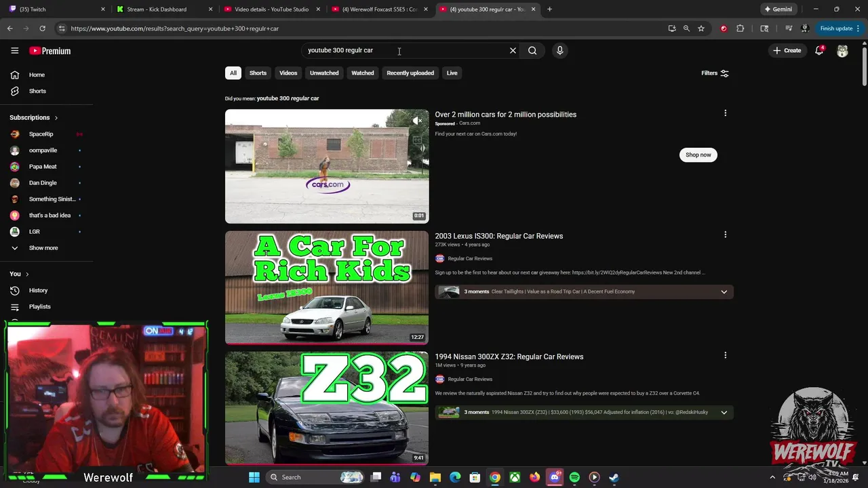Open the YouTube notifications bell
The height and width of the screenshot is (488, 868).
tap(819, 50)
